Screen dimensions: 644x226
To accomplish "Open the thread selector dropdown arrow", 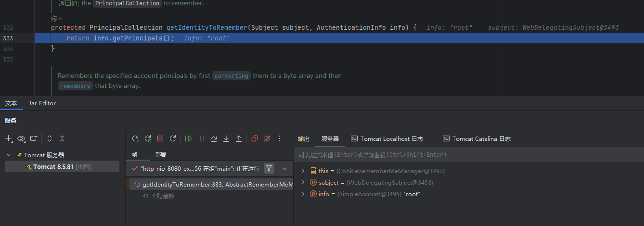I will click(x=284, y=168).
